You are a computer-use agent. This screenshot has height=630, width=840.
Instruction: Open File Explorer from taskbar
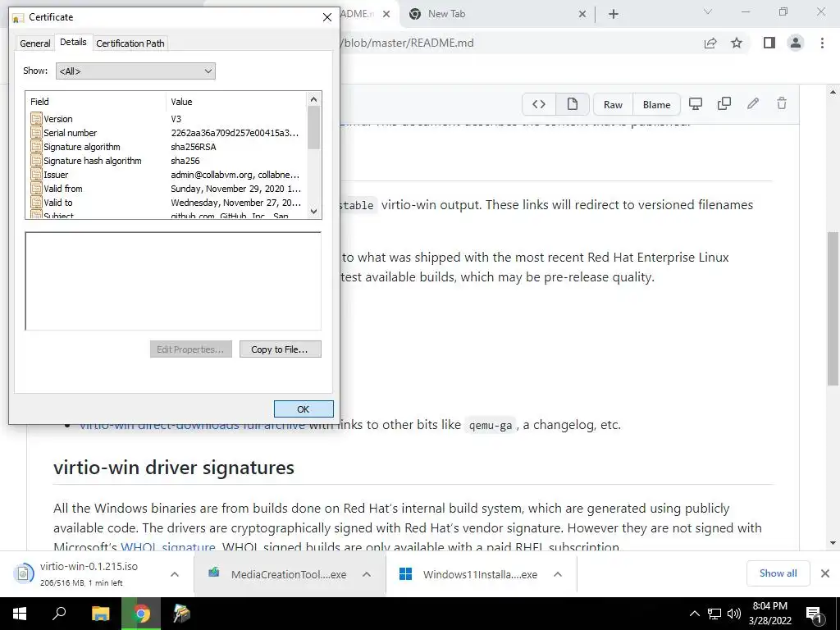100,614
